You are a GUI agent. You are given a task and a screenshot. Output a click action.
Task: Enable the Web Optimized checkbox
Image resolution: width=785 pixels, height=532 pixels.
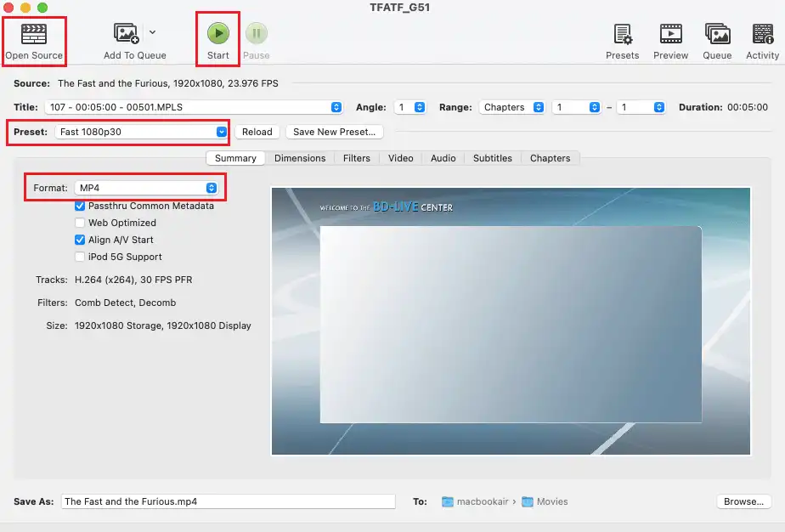pyautogui.click(x=80, y=223)
